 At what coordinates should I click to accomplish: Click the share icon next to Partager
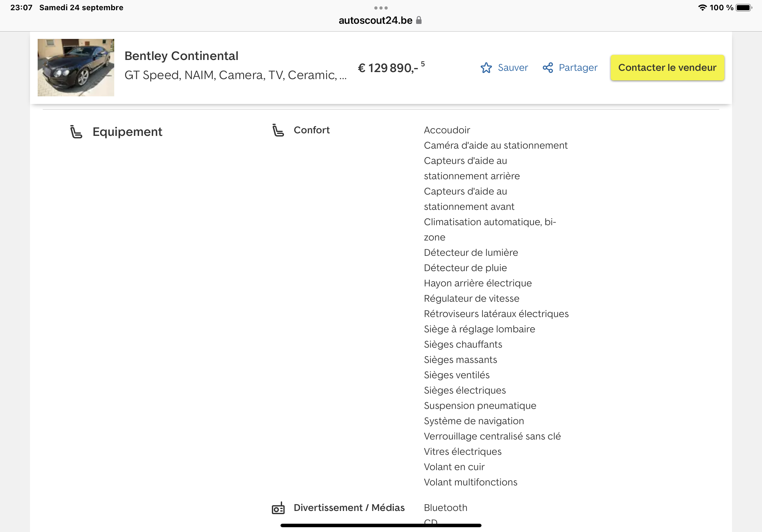(x=548, y=68)
